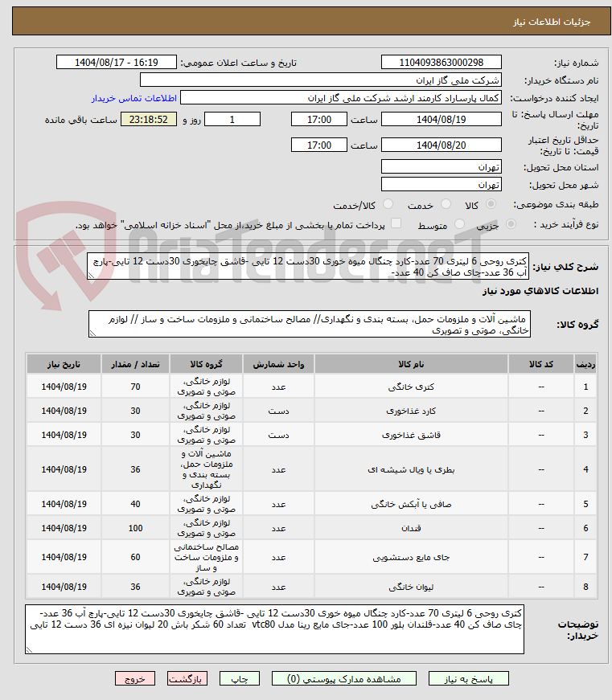Screen dimensions: 612x700
Task: Click the گروه کالا column header in table
Action: coord(206,364)
